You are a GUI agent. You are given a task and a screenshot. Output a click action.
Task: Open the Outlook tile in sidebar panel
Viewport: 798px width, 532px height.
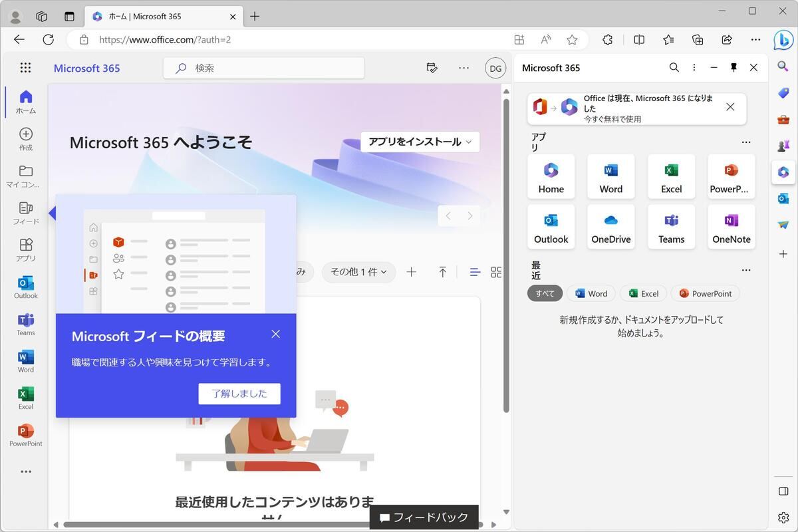coord(551,227)
